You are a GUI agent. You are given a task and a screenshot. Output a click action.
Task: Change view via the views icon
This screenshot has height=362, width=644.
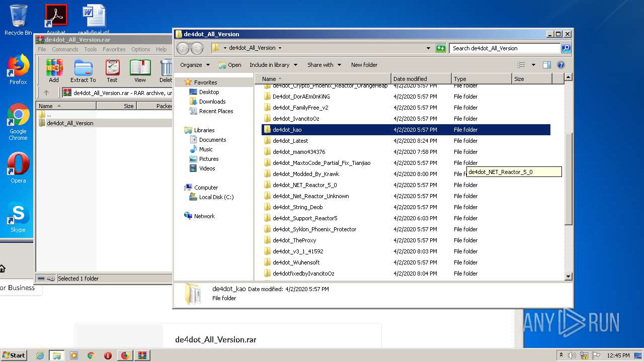pos(521,65)
